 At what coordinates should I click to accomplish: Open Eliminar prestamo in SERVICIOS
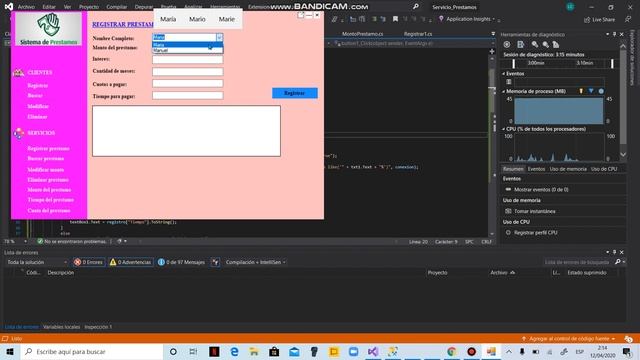tap(48, 180)
